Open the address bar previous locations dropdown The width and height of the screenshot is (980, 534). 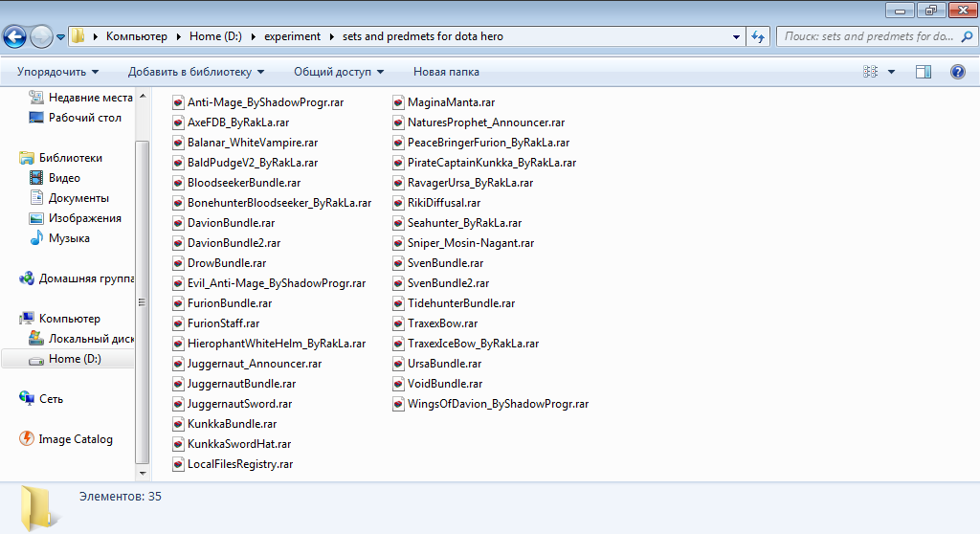[736, 37]
